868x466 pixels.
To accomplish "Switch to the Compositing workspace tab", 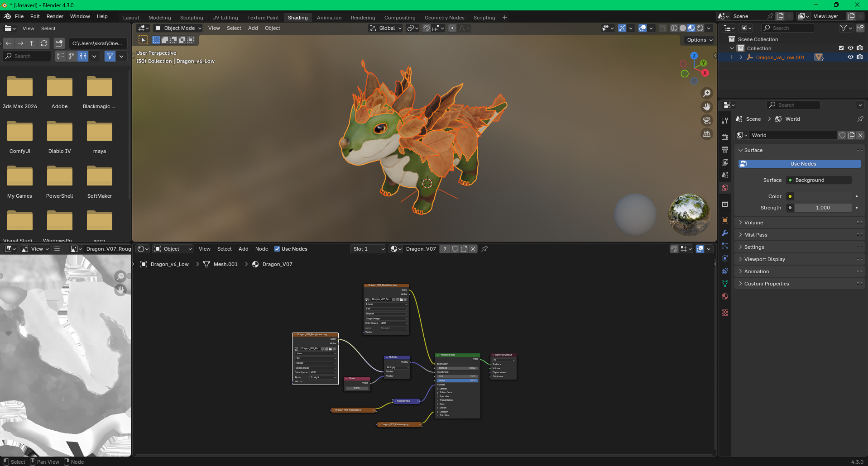I will pos(400,18).
